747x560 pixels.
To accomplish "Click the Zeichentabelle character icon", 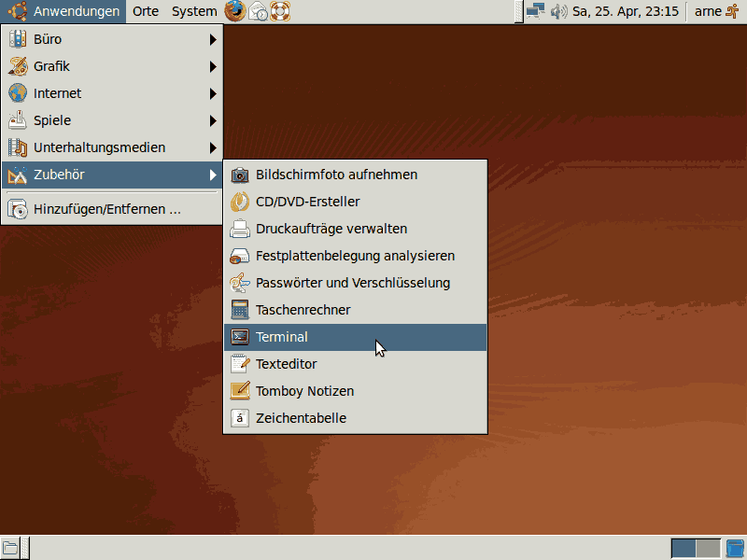I will click(x=240, y=418).
